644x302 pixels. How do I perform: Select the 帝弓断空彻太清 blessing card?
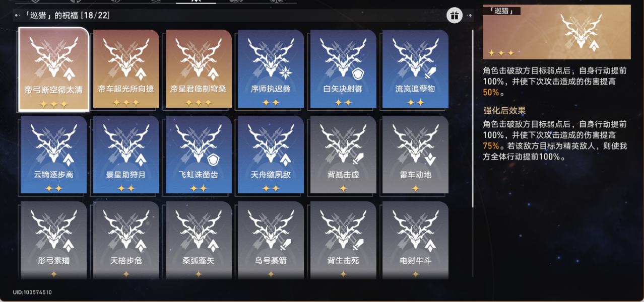coord(53,69)
